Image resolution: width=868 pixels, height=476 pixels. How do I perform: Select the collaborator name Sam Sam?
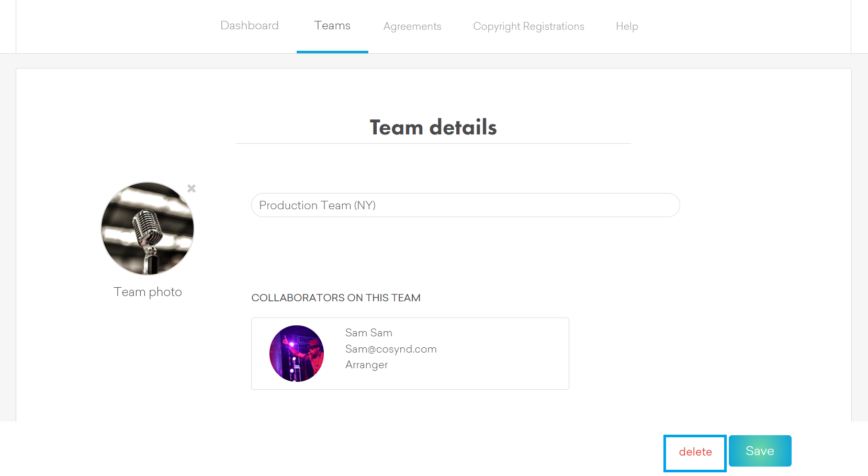368,333
